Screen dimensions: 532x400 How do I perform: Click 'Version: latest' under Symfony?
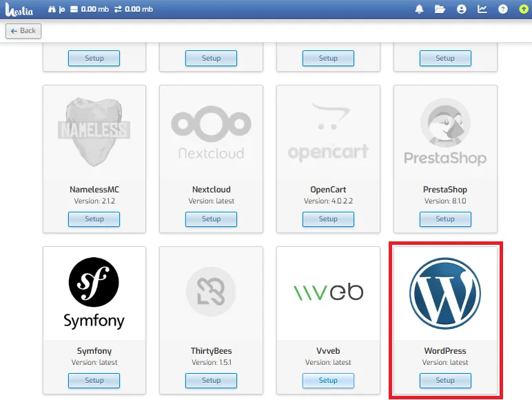coord(94,362)
